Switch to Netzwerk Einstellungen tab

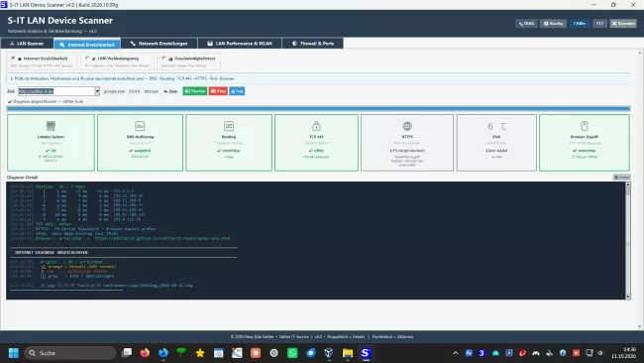[x=159, y=44]
